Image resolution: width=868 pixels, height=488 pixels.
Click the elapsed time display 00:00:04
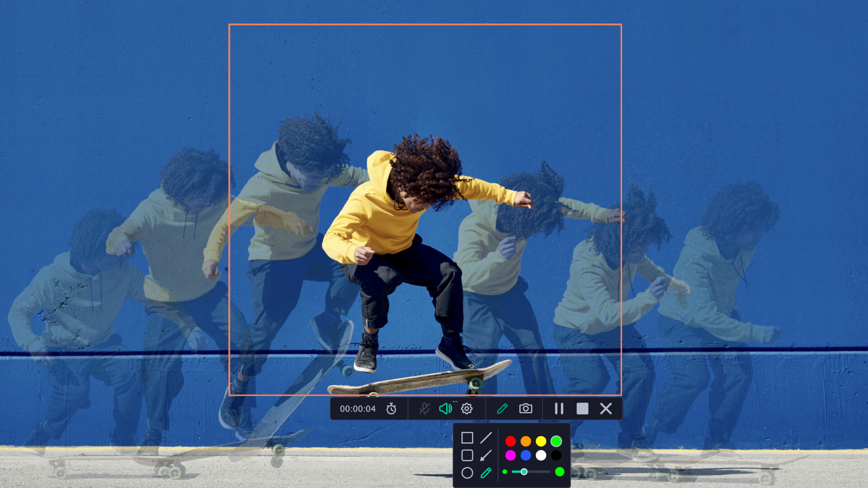[358, 409]
